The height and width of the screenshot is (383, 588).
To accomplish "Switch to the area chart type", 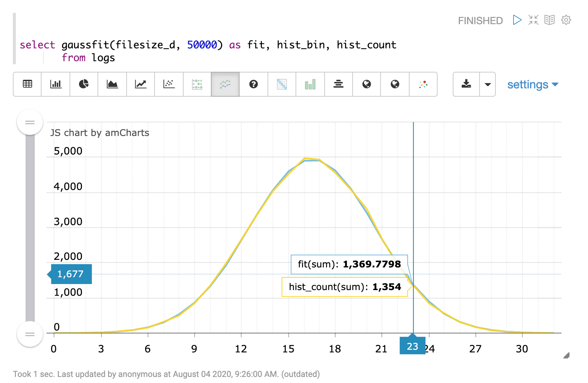I will (x=112, y=84).
